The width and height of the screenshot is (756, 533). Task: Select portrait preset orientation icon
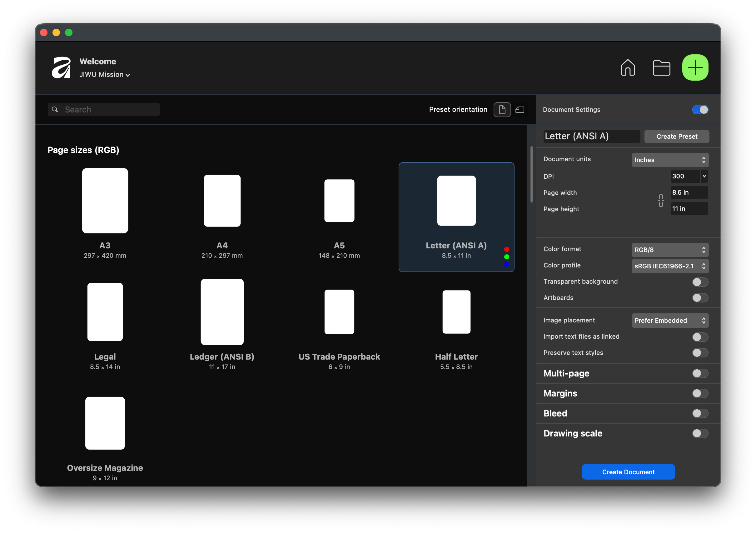502,110
